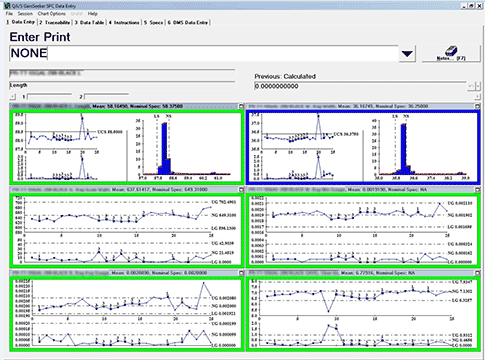Open the Chart Options menu
Screen dimensions: 485x360
pyautogui.click(x=51, y=14)
